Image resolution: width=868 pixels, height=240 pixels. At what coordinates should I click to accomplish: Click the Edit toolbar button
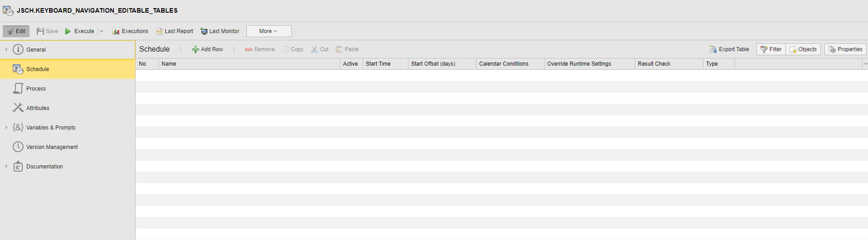(x=16, y=31)
